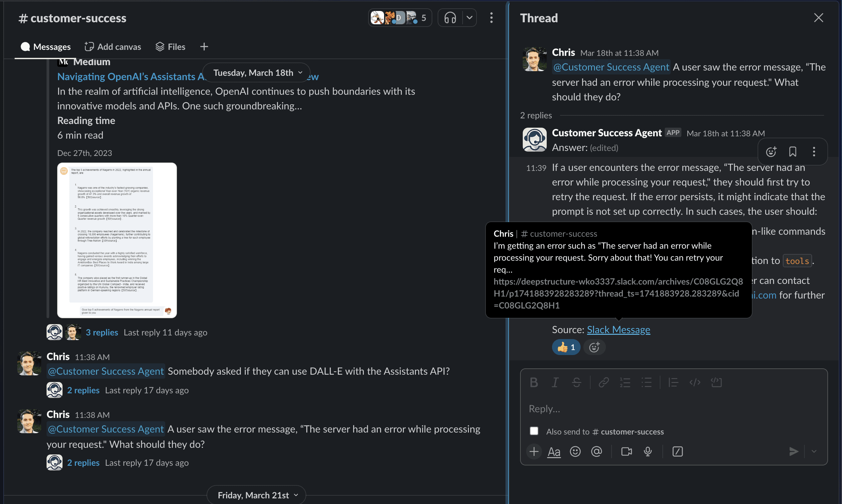Open the emoji picker in composer
This screenshot has height=504, width=842.
click(x=575, y=452)
